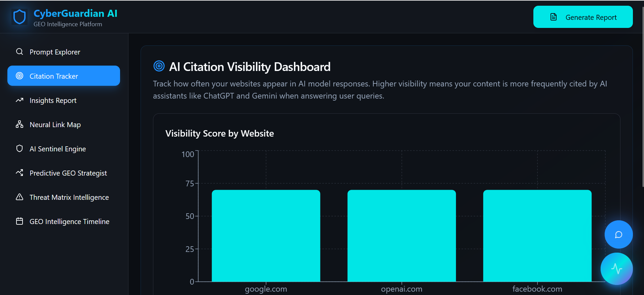Click the 100 y-axis label
The width and height of the screenshot is (644, 295).
(188, 154)
